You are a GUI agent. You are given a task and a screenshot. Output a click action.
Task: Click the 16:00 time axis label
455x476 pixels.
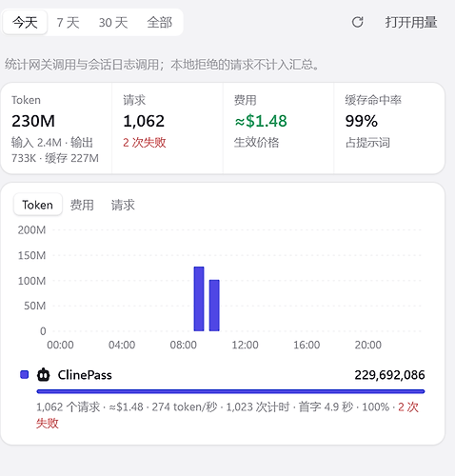pos(307,345)
